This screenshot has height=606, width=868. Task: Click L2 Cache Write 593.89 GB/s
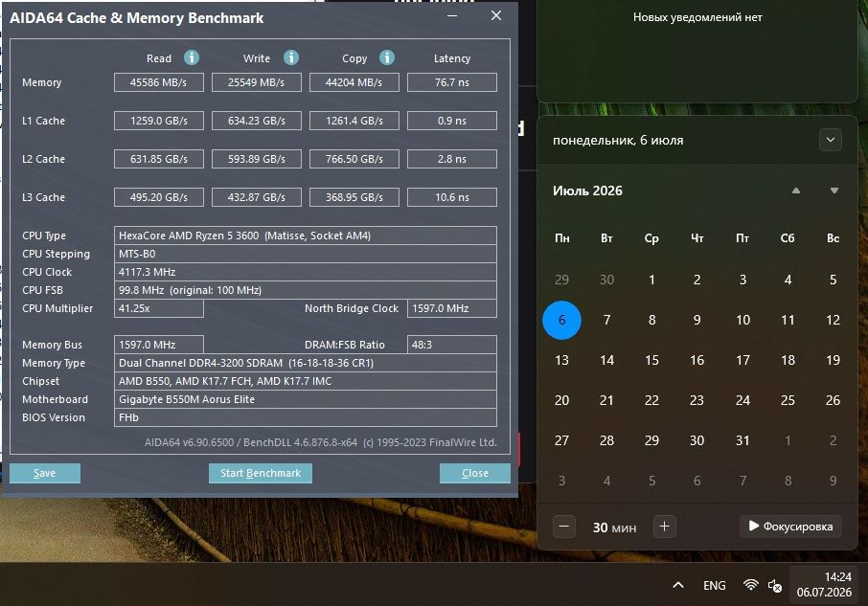click(257, 159)
